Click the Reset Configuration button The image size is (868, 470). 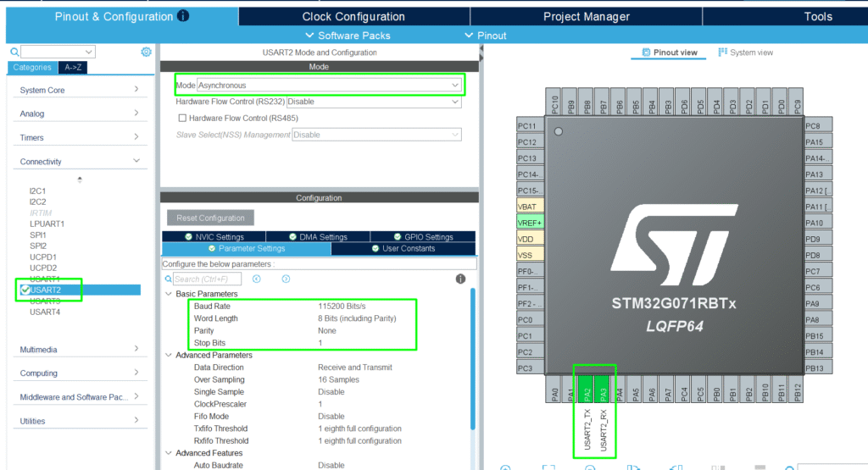tap(210, 218)
